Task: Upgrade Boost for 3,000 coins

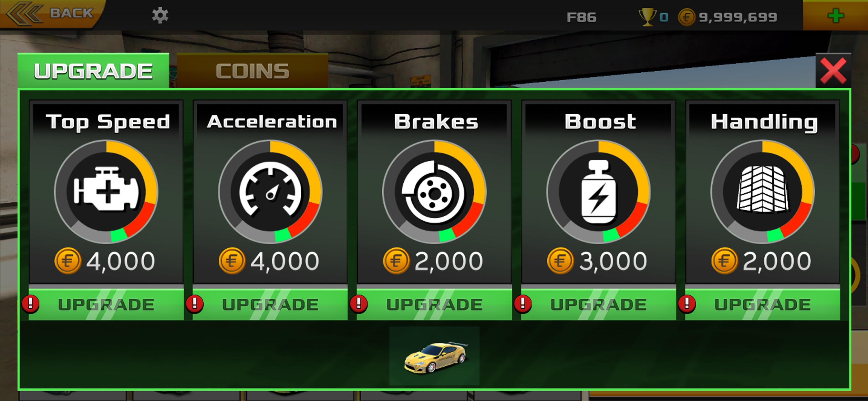Action: pos(598,304)
